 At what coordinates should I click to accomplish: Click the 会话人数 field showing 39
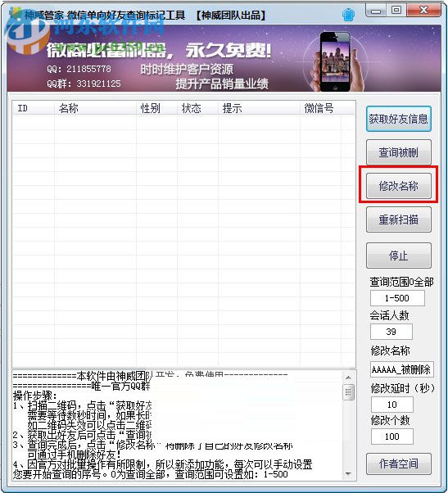pyautogui.click(x=391, y=332)
